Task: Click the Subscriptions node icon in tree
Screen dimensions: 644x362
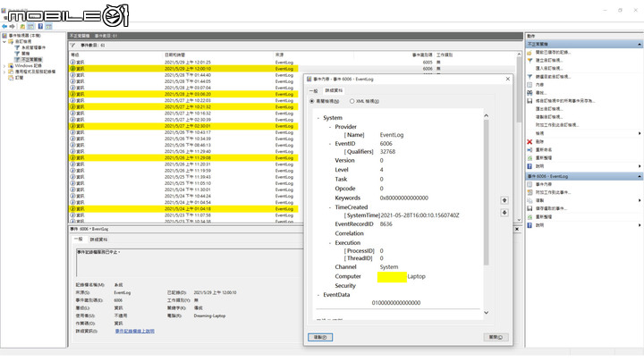Action: 11,78
